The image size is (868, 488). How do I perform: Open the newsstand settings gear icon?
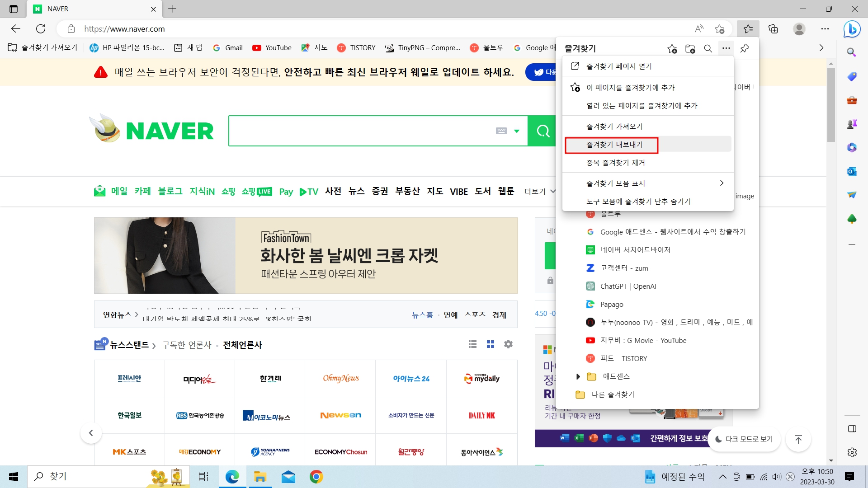(x=508, y=344)
